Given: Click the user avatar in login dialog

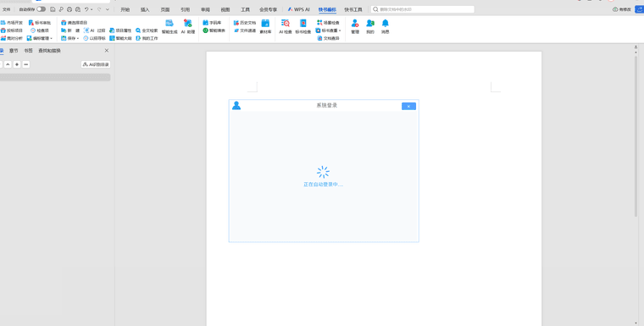Looking at the screenshot, I should pyautogui.click(x=236, y=106).
